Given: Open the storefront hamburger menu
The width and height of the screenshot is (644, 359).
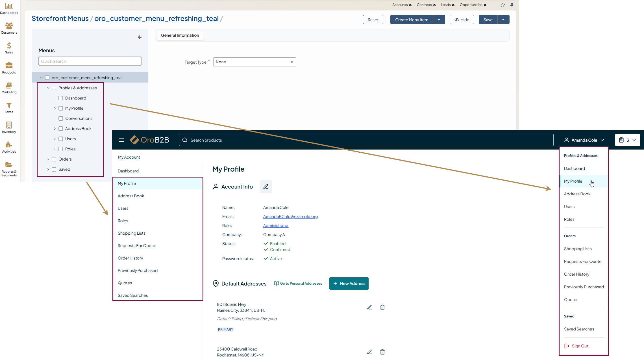Looking at the screenshot, I should coord(121,140).
